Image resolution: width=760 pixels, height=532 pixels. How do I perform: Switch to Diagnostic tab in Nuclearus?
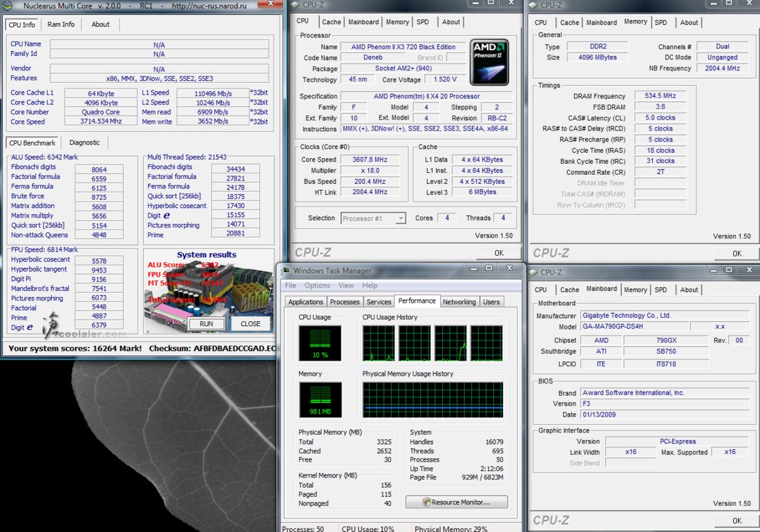click(x=84, y=142)
